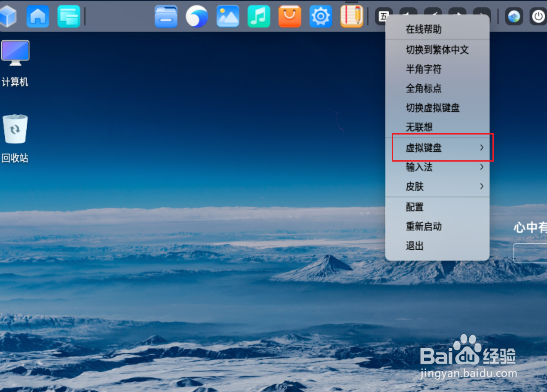Viewport: 547px width, 392px height.
Task: Click the power icon in the top bar
Action: pos(537,16)
